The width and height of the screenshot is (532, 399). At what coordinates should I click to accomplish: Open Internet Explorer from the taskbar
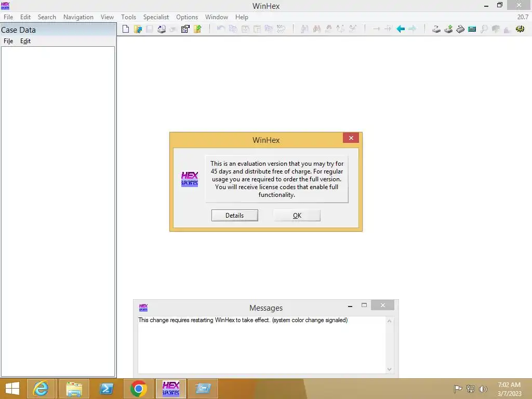click(41, 389)
